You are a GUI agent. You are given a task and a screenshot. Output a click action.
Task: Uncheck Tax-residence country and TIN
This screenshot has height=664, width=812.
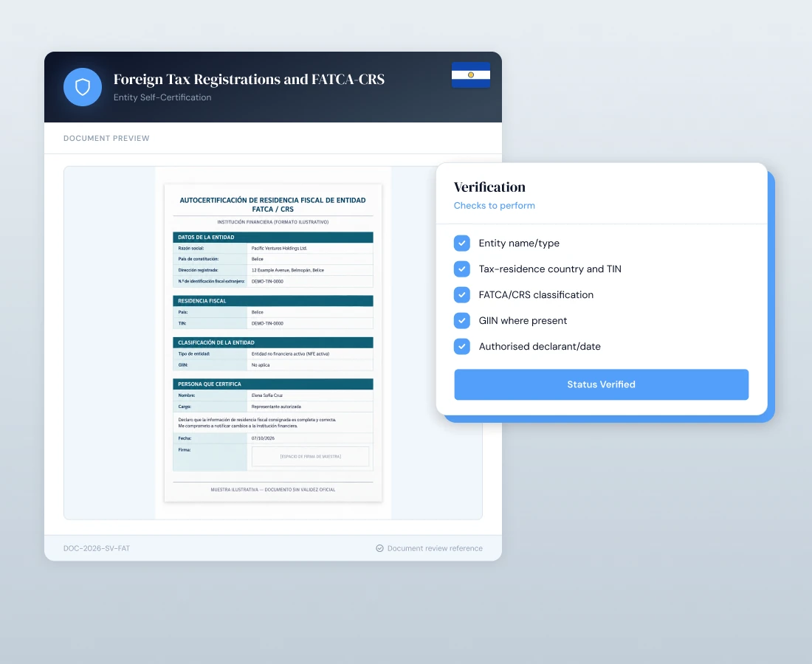click(462, 269)
